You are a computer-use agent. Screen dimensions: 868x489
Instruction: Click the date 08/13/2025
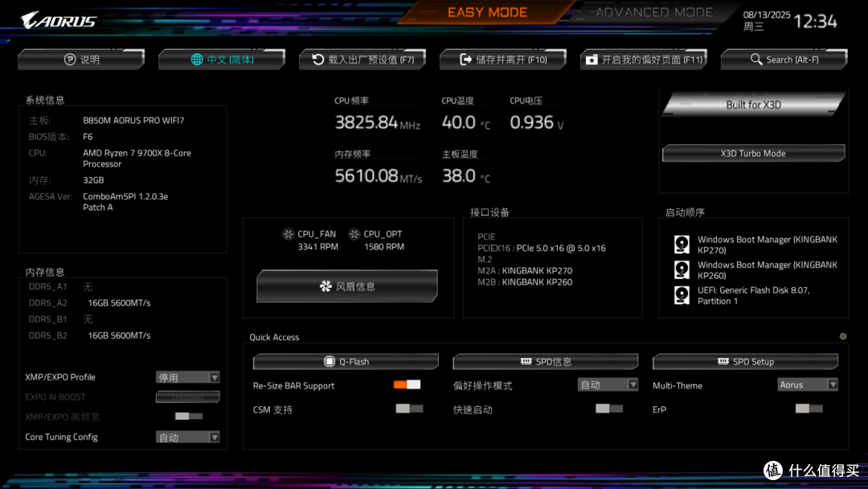coord(767,15)
